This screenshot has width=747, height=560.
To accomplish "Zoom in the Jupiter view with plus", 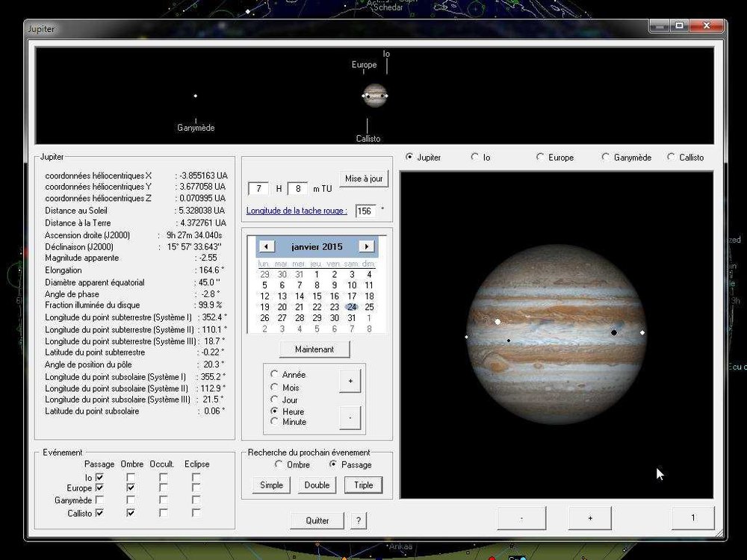I will (x=590, y=518).
